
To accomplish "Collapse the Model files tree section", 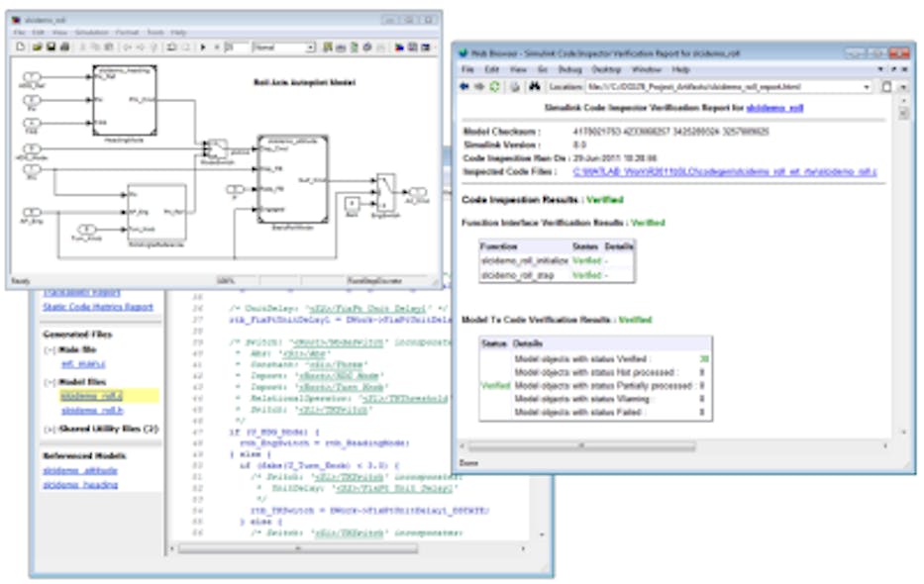I will (49, 381).
